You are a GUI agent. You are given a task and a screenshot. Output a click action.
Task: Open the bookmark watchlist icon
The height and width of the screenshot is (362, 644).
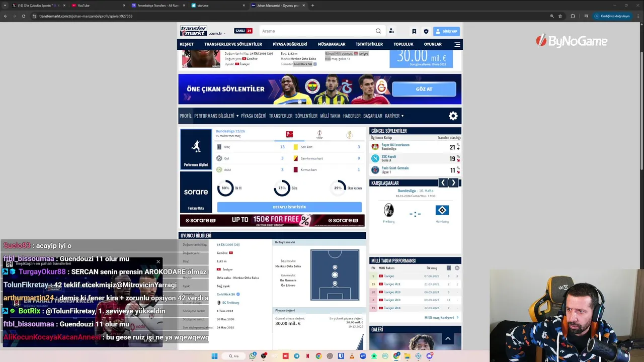[x=414, y=31]
